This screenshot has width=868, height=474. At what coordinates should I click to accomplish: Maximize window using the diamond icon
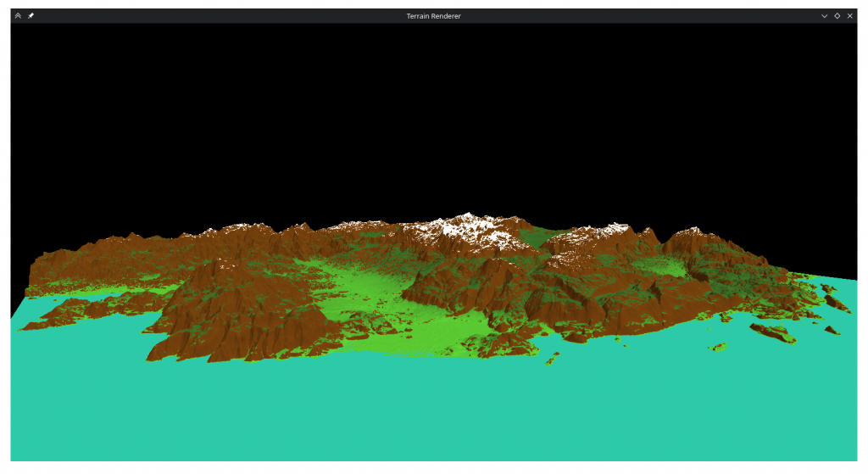tap(837, 15)
